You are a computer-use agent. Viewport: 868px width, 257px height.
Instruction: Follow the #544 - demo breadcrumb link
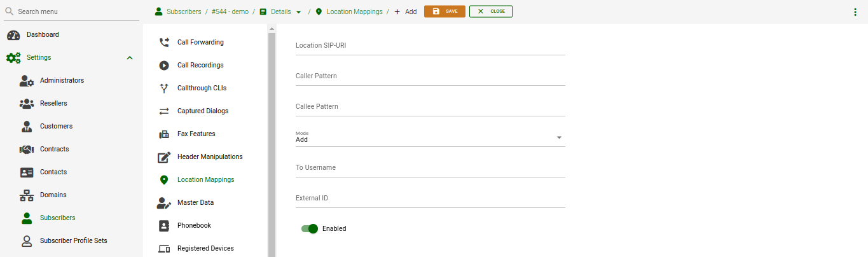click(230, 11)
